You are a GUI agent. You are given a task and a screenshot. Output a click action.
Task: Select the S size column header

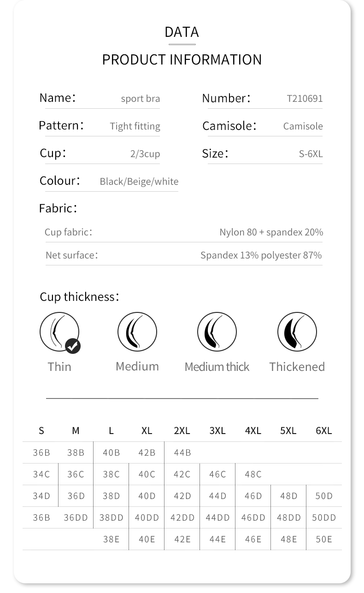click(41, 431)
